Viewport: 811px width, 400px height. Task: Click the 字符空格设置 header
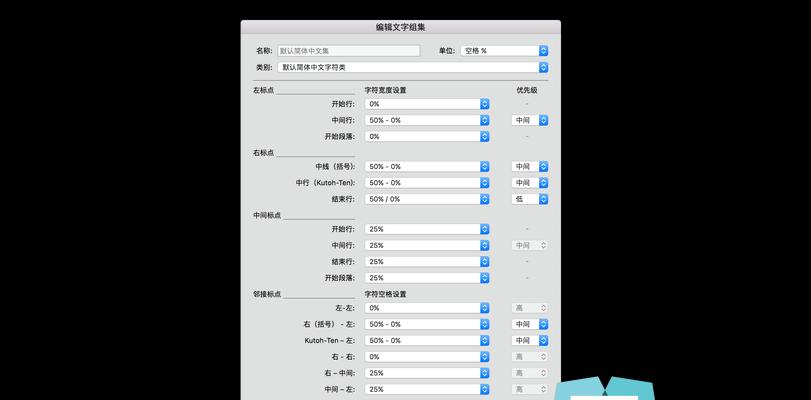pyautogui.click(x=385, y=294)
